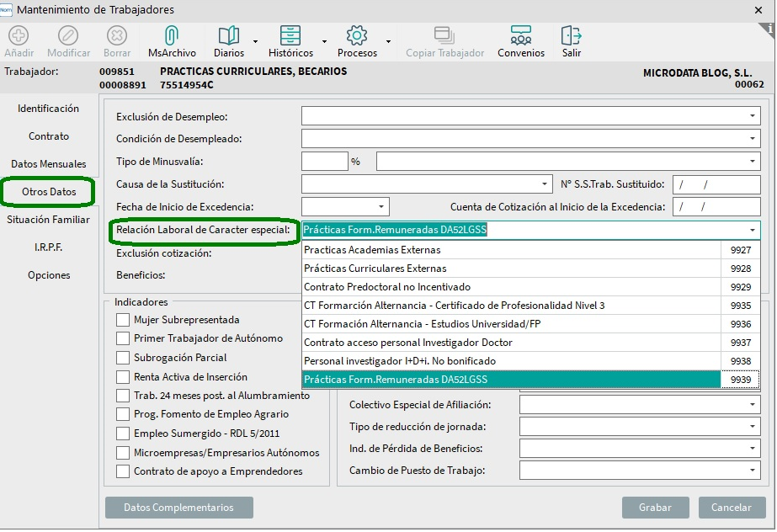
Task: Click the Modificar pencil icon
Action: (68, 35)
